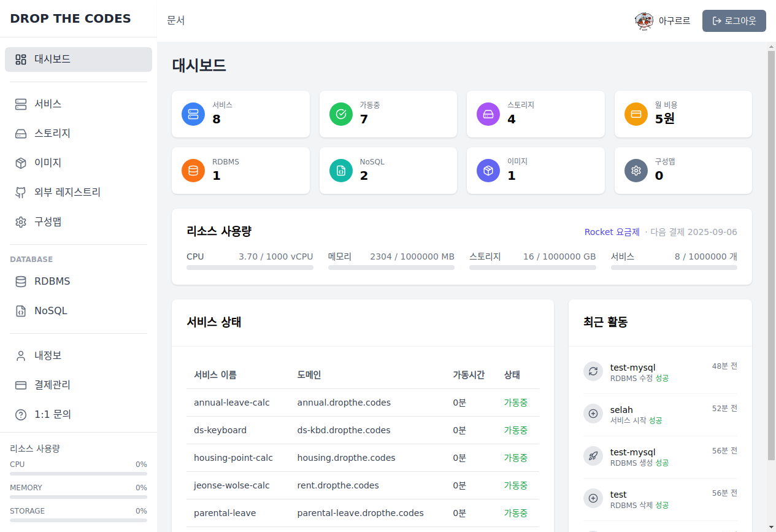Click the 1:1 문의 question mark icon

[20, 414]
